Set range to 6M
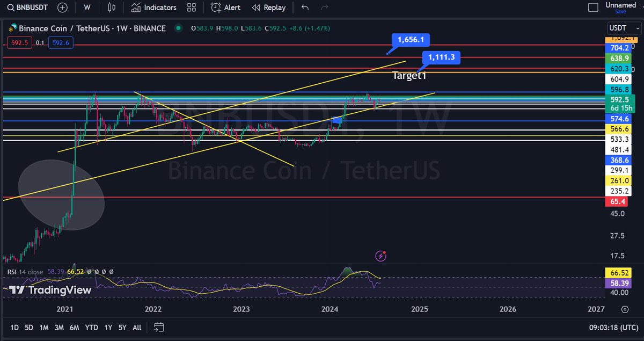Viewport: 644px width, 341px height. (75, 327)
